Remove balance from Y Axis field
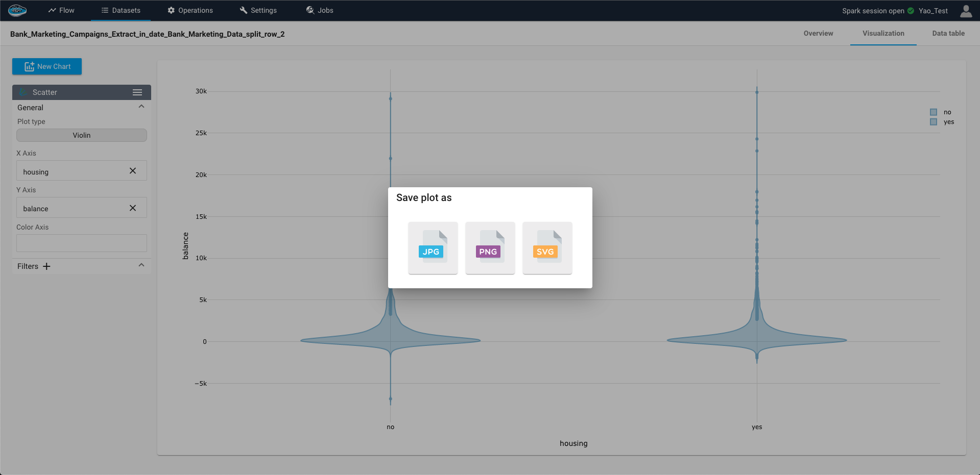The image size is (980, 475). (x=133, y=208)
